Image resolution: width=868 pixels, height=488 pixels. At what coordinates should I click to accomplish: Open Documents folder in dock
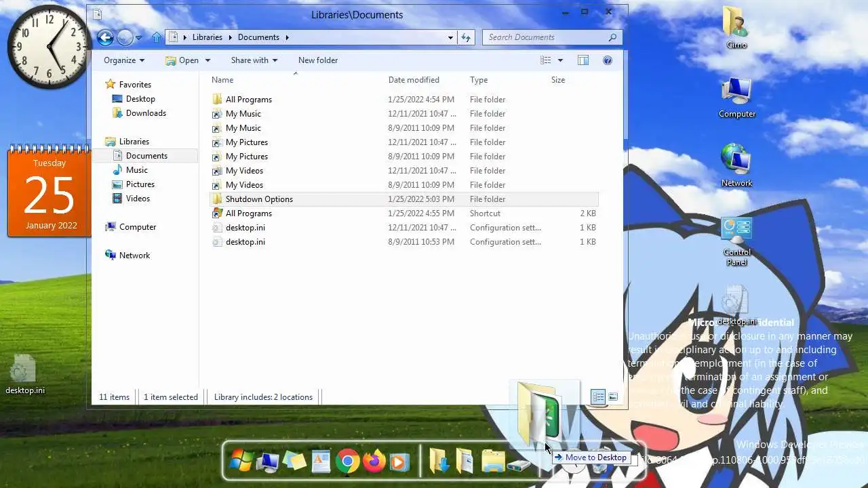[x=466, y=462]
